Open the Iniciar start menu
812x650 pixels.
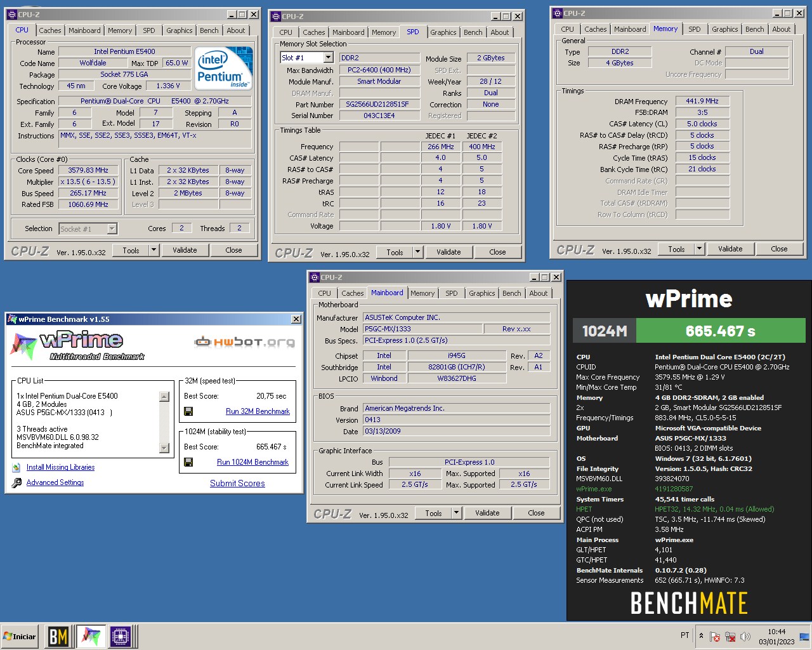tap(20, 637)
